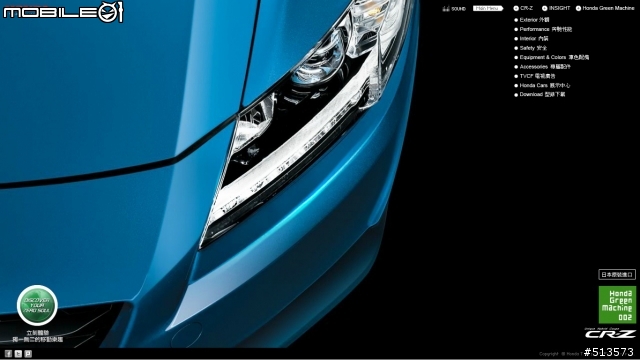Expand the INSIGHT plus menu
Viewport: 640px width, 360px height.
point(556,8)
